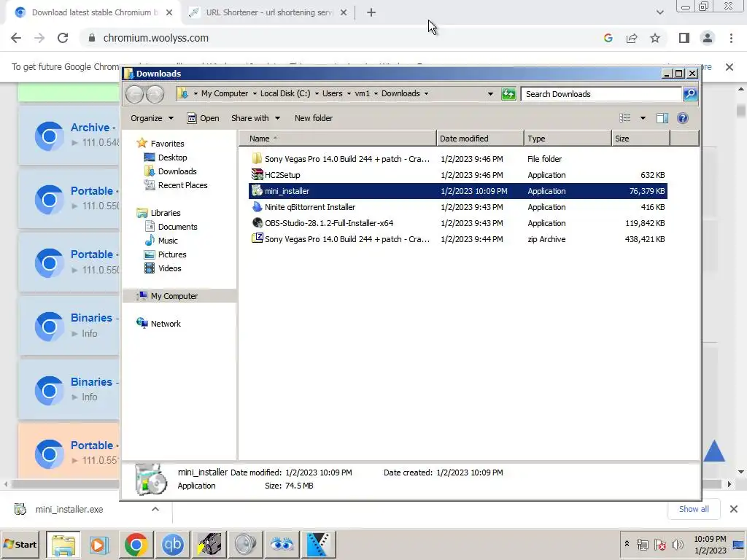Image resolution: width=747 pixels, height=560 pixels.
Task: Open the selected file with Open
Action: point(203,118)
